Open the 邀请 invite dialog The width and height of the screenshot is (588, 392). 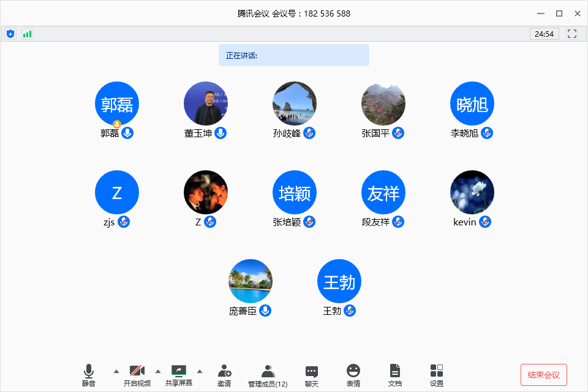coord(224,375)
